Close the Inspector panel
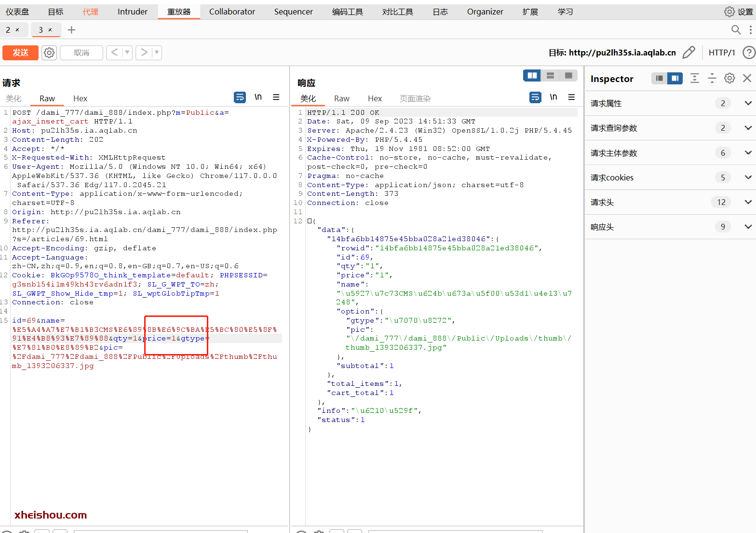 pyautogui.click(x=747, y=78)
